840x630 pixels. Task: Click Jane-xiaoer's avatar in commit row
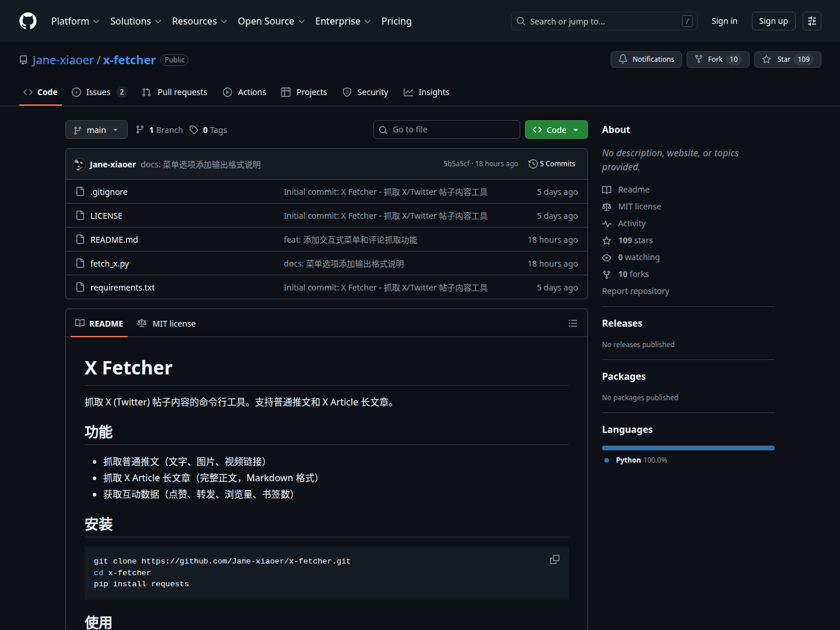[79, 164]
